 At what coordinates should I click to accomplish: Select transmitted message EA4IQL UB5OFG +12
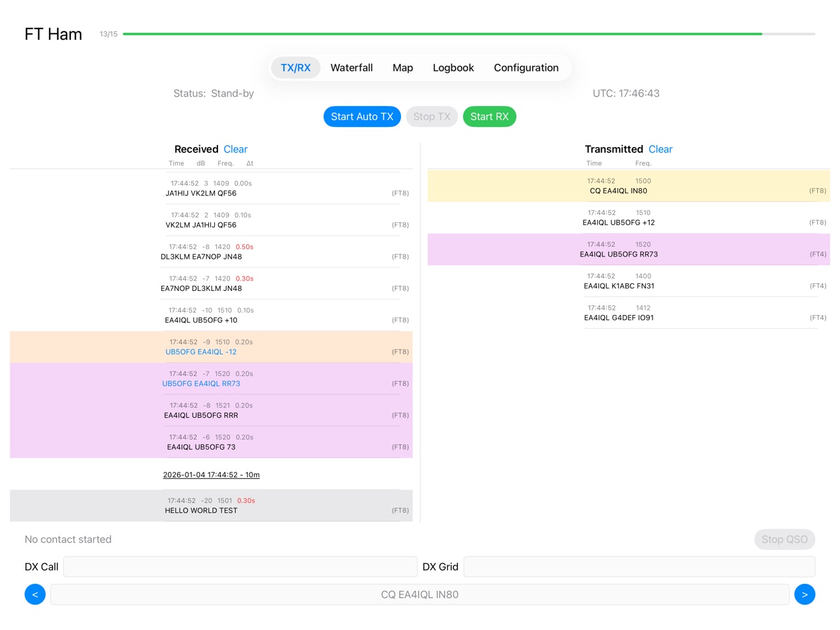pos(629,217)
